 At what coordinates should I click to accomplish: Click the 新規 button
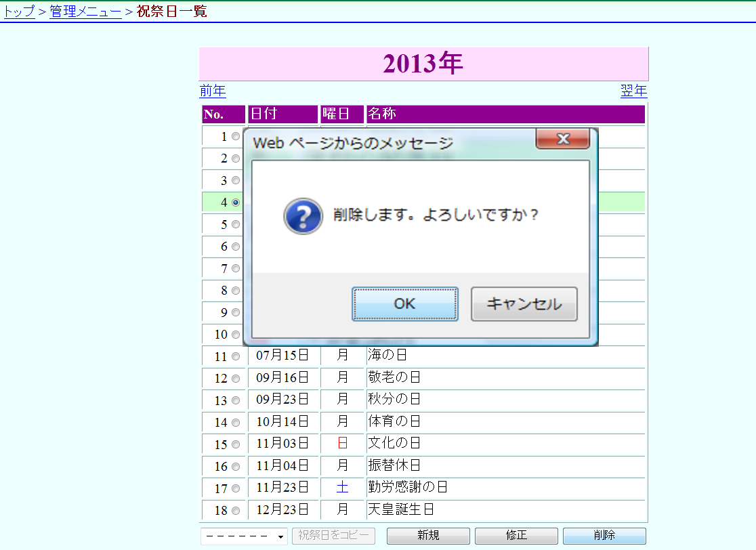pos(428,536)
